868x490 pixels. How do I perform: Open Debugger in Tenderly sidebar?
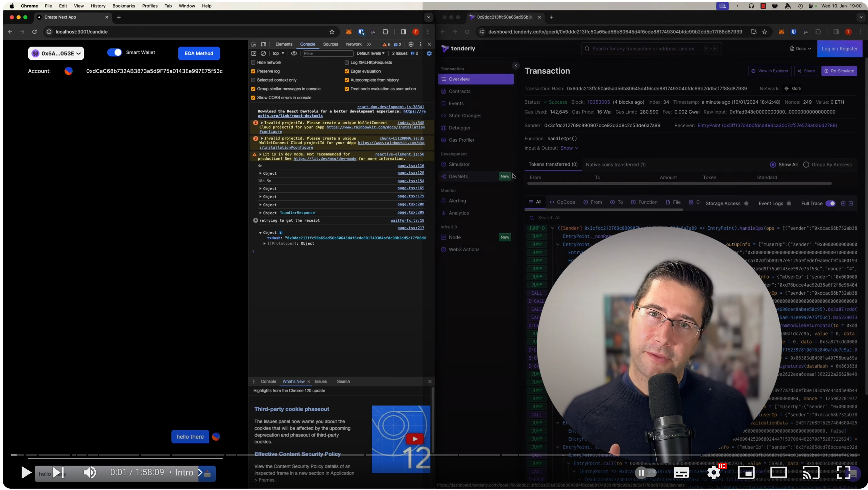point(459,128)
